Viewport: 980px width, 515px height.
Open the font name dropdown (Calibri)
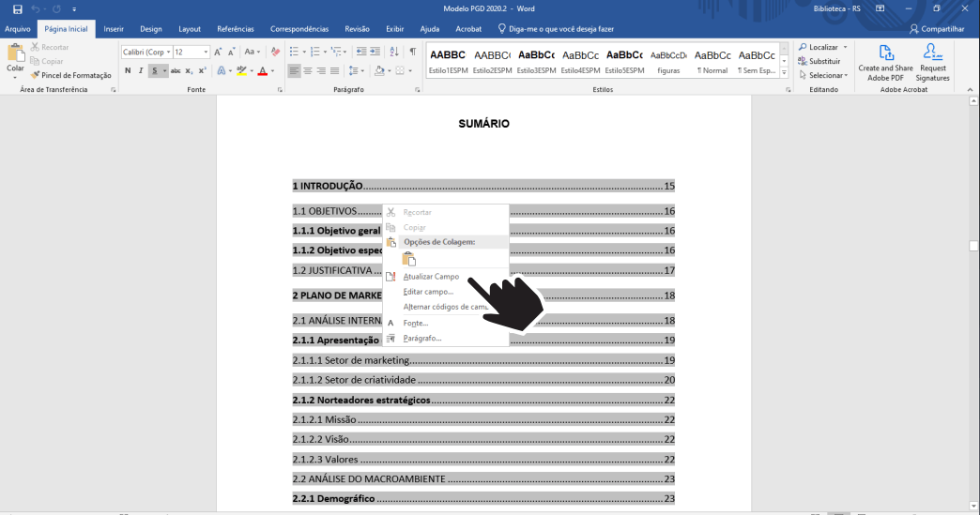(x=145, y=52)
